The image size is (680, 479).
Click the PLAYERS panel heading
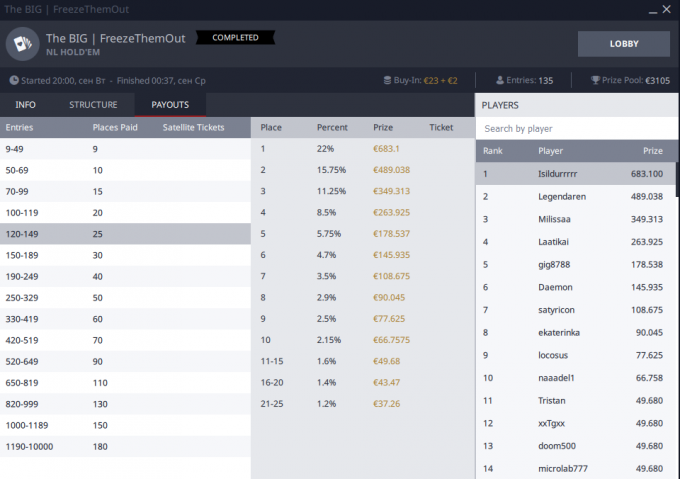tap(500, 105)
